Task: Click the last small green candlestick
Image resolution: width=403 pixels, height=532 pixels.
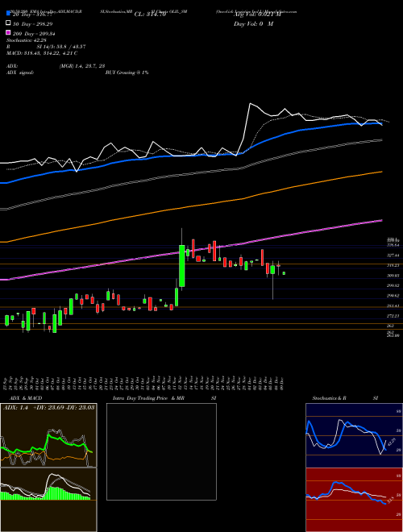Action: tap(284, 273)
